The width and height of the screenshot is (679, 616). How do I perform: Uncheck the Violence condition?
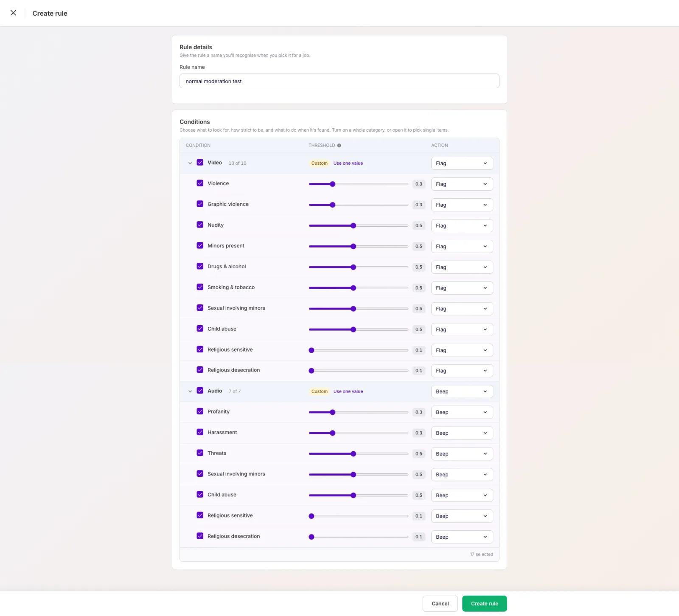[x=200, y=183]
